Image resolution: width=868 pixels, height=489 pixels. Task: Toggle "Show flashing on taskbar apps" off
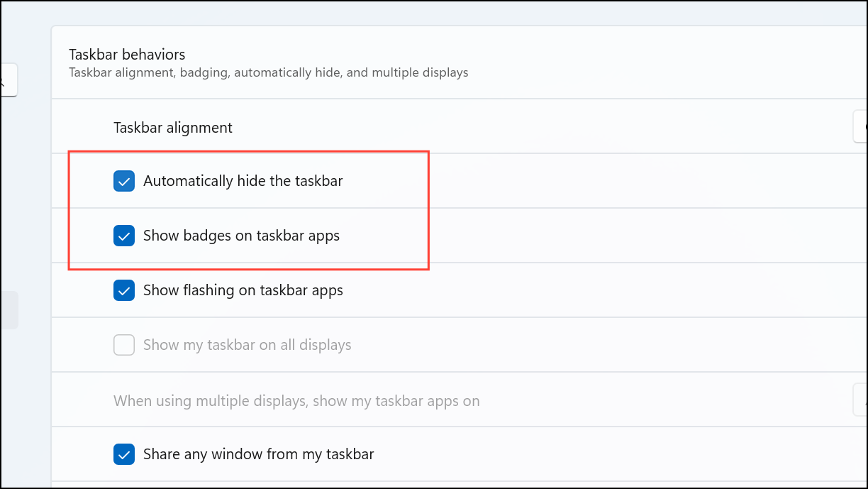point(124,290)
